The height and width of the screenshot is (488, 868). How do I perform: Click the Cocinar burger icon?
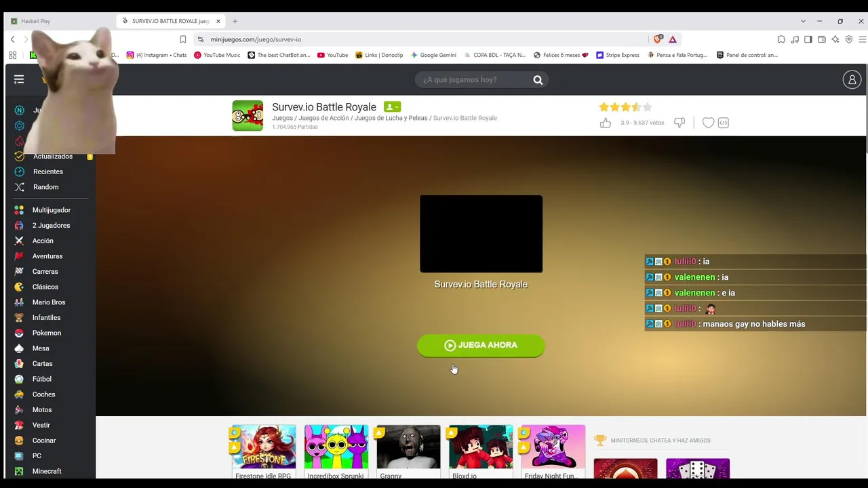pyautogui.click(x=19, y=441)
